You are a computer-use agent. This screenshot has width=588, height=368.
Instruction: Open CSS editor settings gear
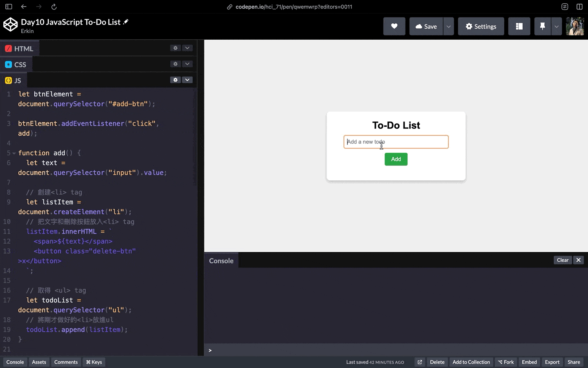(176, 64)
